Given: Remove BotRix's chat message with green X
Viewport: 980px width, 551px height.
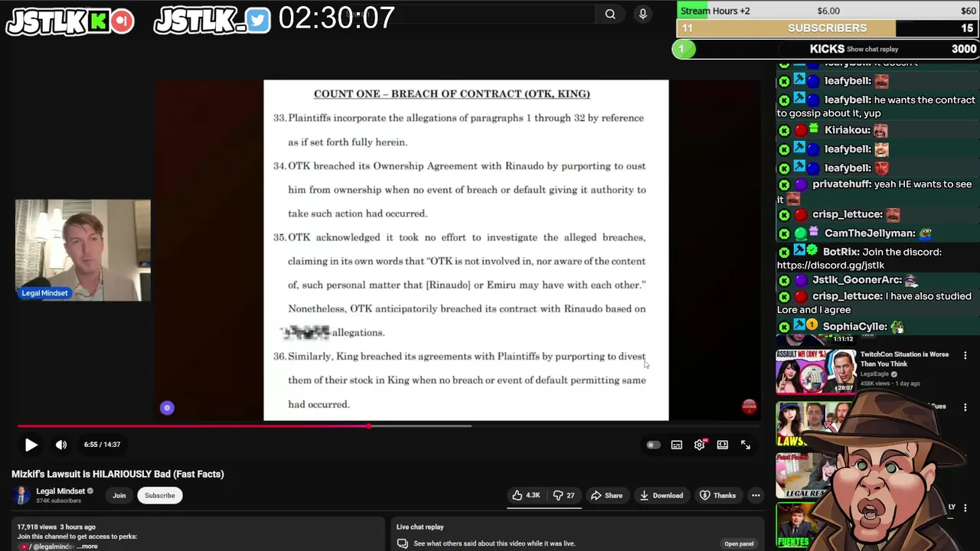Looking at the screenshot, I should [x=784, y=252].
